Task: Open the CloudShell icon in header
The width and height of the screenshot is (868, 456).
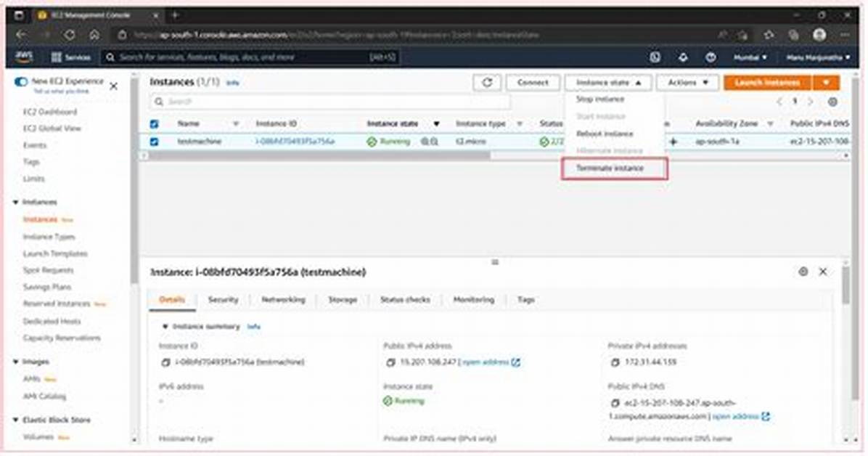Action: pyautogui.click(x=655, y=57)
